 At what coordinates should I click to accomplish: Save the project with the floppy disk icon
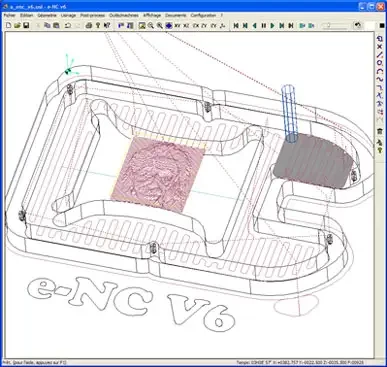(27, 25)
